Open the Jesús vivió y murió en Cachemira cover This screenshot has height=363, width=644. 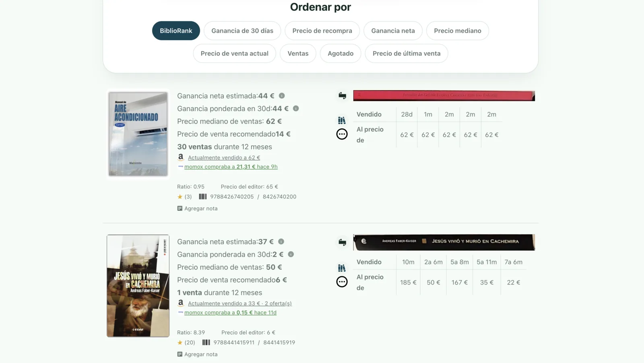coord(138,286)
